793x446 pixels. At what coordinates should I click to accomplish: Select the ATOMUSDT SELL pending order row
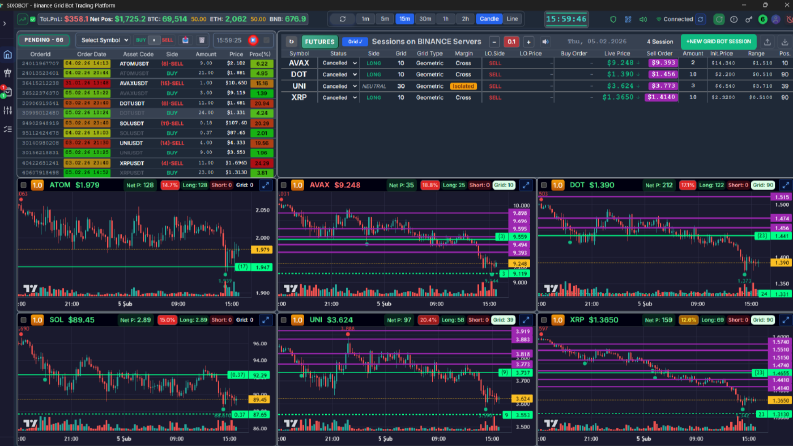click(147, 64)
